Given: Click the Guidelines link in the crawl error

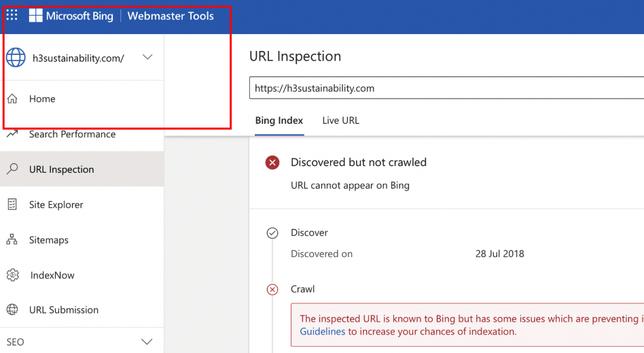Looking at the screenshot, I should pos(323,332).
